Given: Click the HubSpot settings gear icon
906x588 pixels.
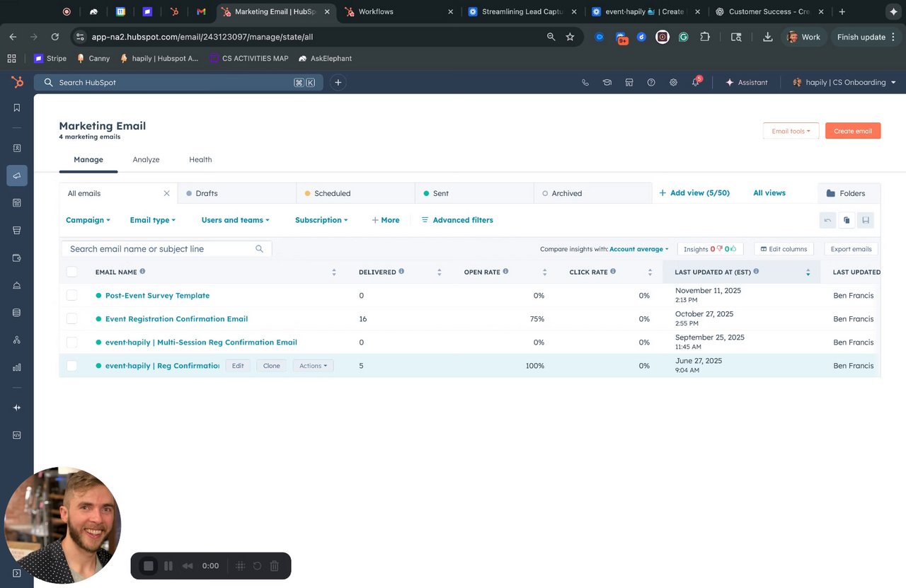Looking at the screenshot, I should 673,83.
